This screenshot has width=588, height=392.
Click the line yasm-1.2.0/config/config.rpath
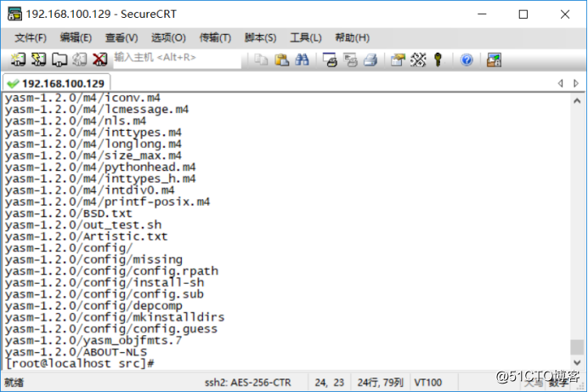[111, 271]
